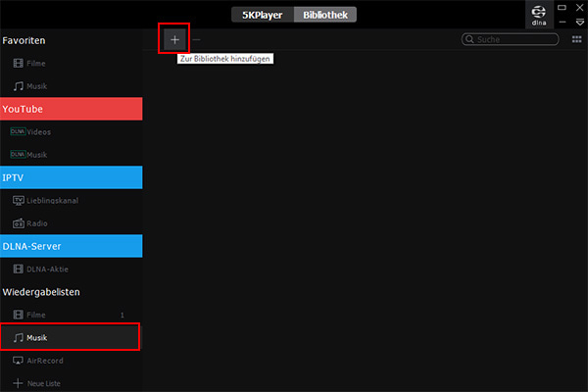The image size is (588, 392).
Task: Open Videos under YouTube
Action: (72, 132)
